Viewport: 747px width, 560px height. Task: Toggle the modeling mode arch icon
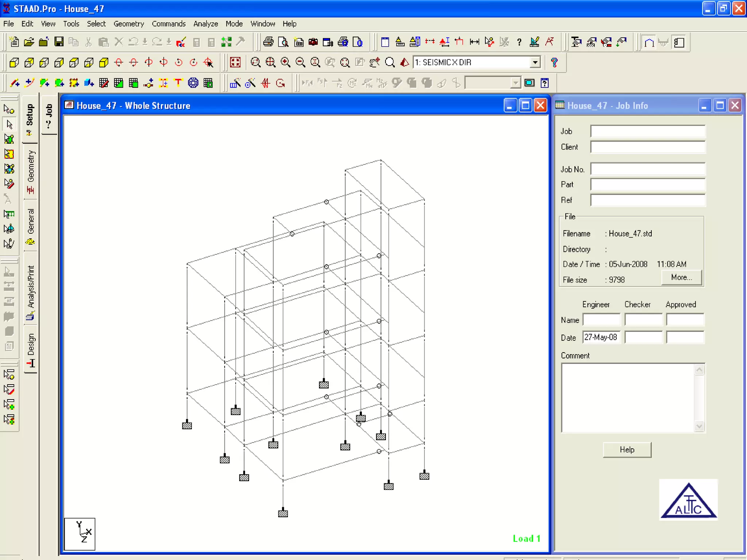(649, 42)
